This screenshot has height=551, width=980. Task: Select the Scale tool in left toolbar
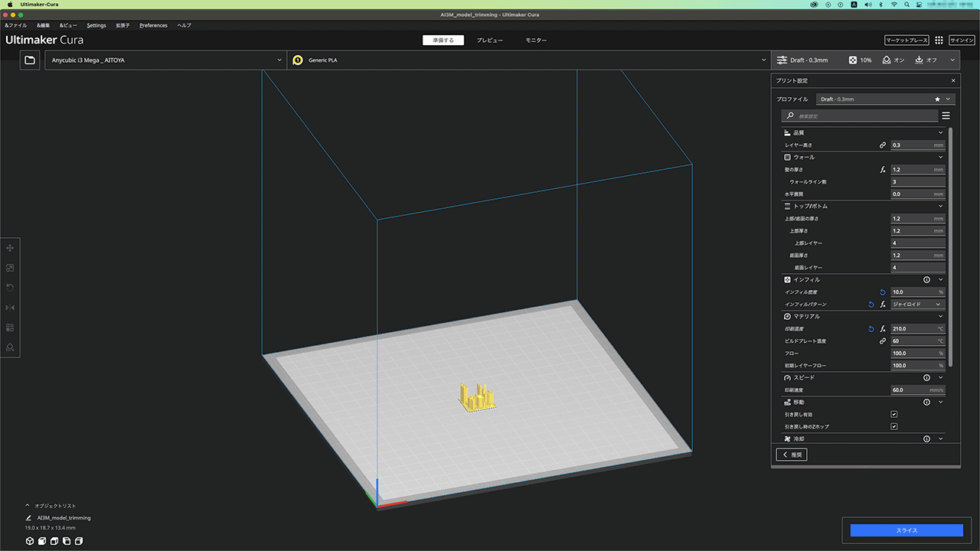coord(10,268)
